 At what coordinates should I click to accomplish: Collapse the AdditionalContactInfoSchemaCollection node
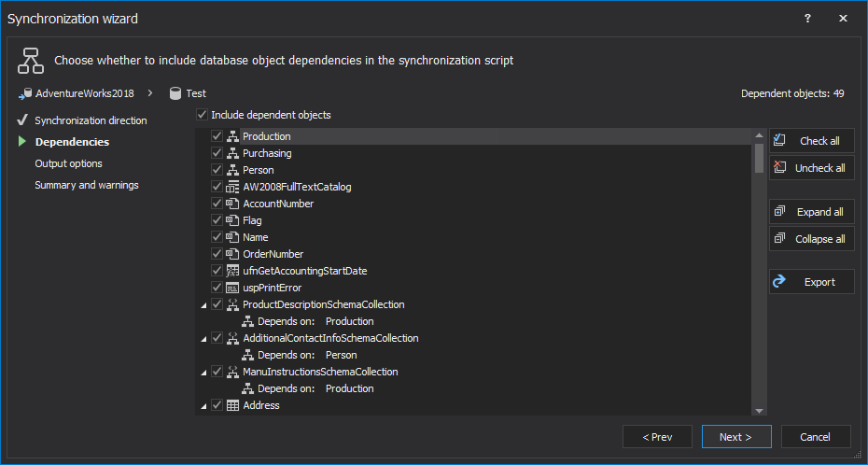click(x=203, y=339)
